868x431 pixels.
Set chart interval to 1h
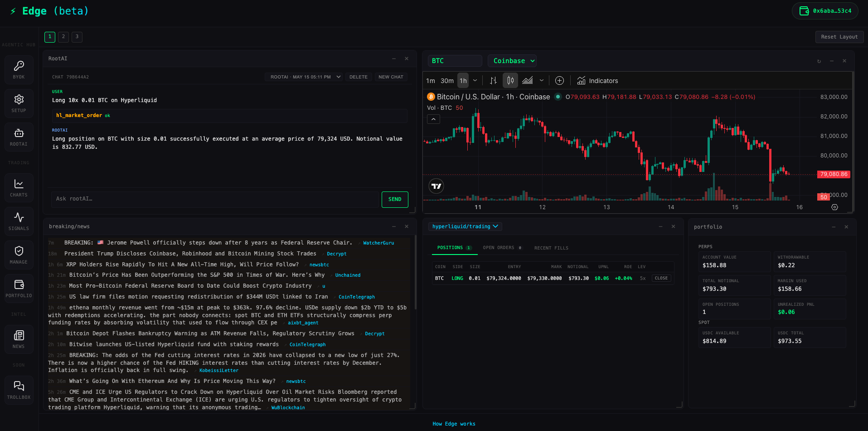tap(463, 81)
